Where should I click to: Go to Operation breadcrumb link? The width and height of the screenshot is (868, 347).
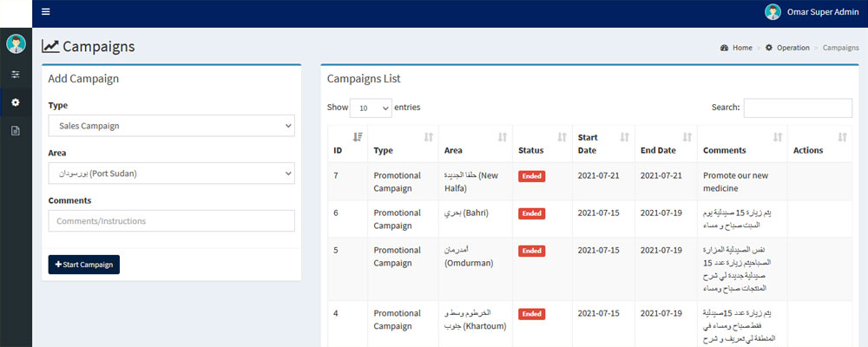pos(792,48)
